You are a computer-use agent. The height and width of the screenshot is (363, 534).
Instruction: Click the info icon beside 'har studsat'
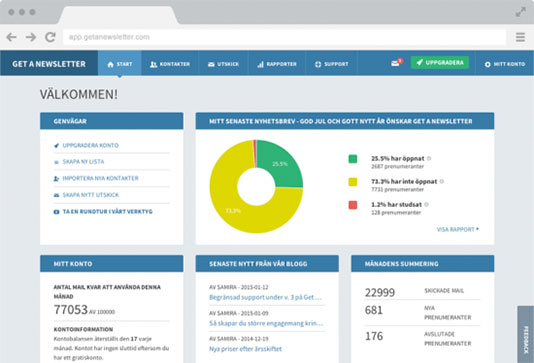426,204
